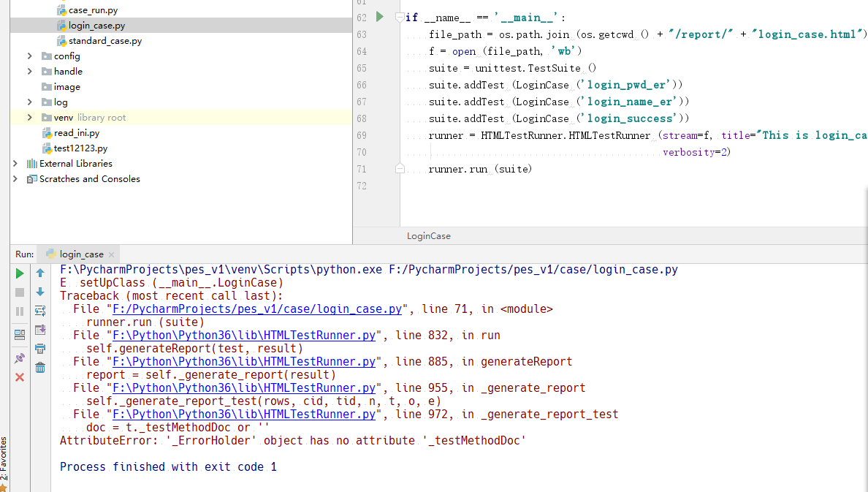Open login_case.py line 71 traceback link
The image size is (868, 492).
point(257,309)
